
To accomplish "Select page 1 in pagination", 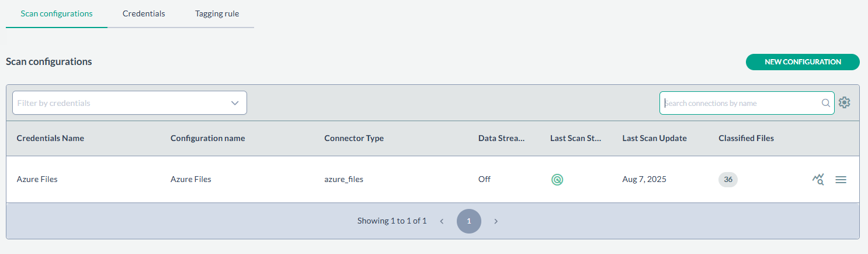I will point(468,221).
